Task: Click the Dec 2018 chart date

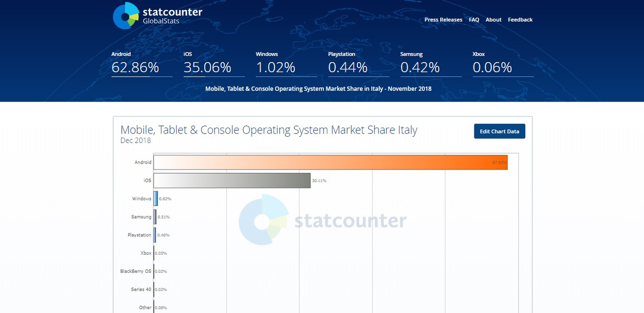Action: click(x=136, y=141)
